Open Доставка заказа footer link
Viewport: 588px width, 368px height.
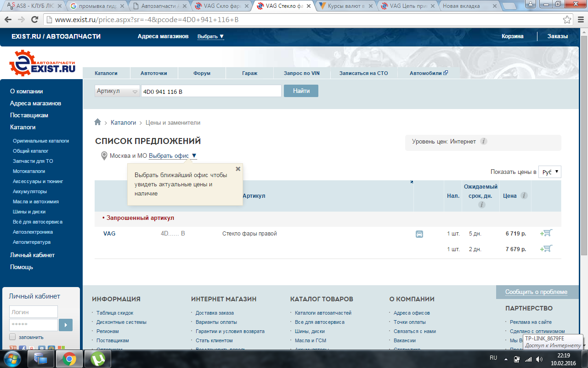(x=215, y=313)
